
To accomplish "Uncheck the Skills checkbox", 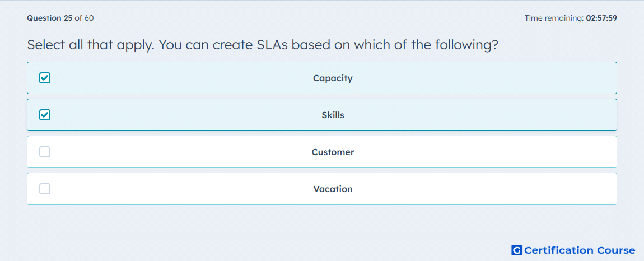I will (45, 115).
